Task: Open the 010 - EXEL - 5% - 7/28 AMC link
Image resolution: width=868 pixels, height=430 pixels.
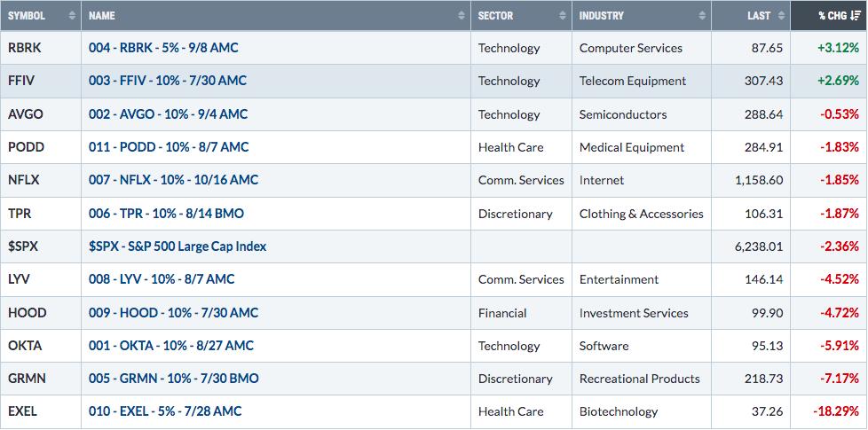Action: click(165, 411)
